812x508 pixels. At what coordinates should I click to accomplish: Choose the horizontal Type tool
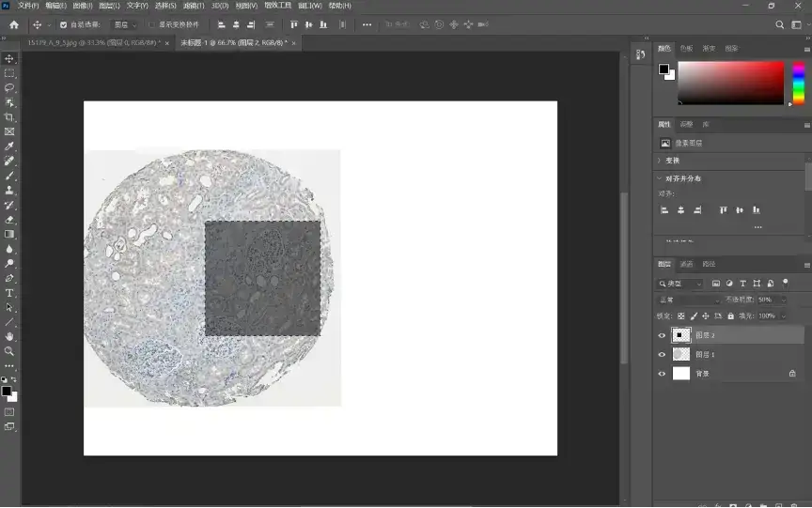(9, 293)
